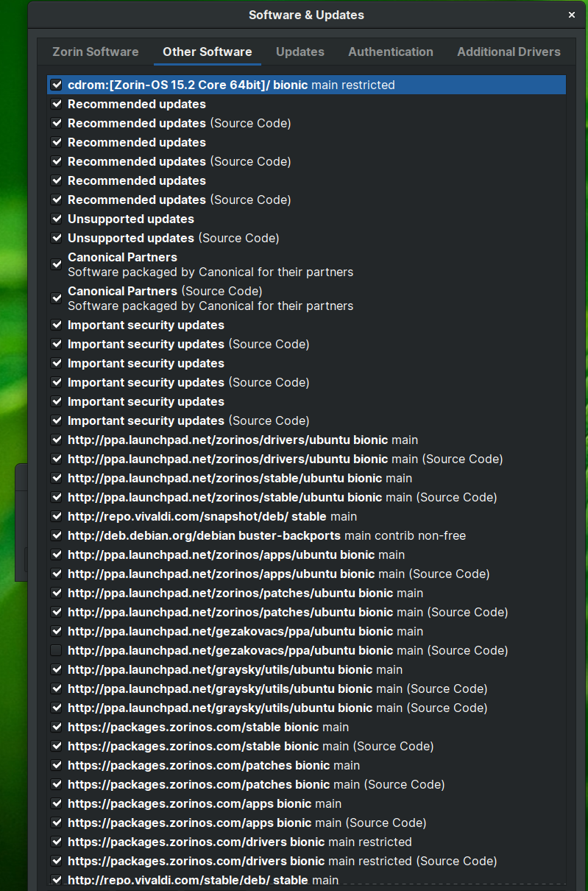Select the zorinos/patches PPA (Source Code) row
The height and width of the screenshot is (891, 588).
point(287,612)
